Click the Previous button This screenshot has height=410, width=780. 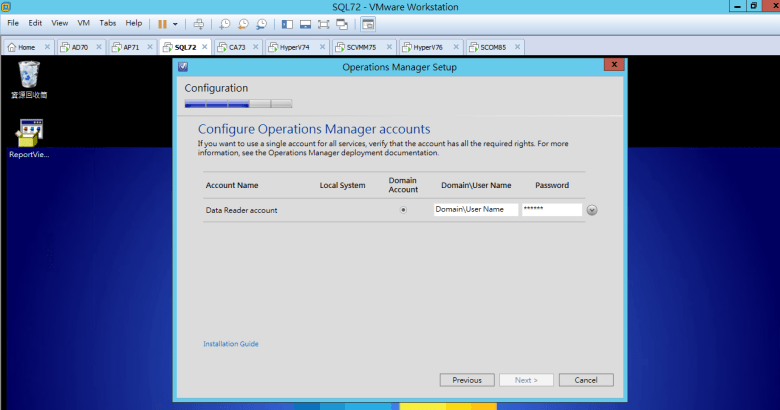(467, 380)
